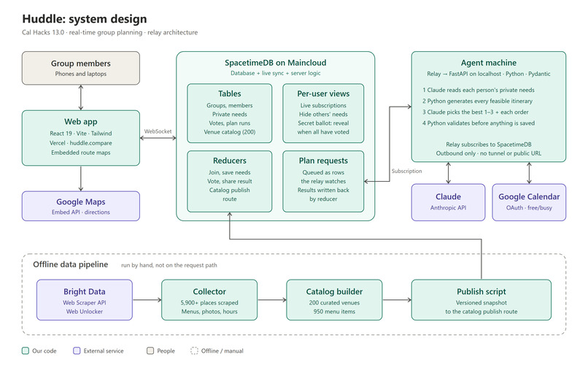Click 'Outbound only · no tunnel or public URL'

point(489,153)
